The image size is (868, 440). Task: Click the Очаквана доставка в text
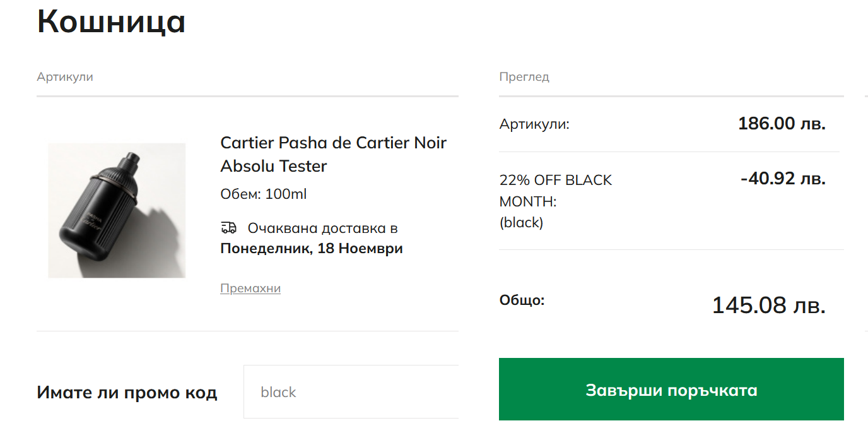coord(322,228)
